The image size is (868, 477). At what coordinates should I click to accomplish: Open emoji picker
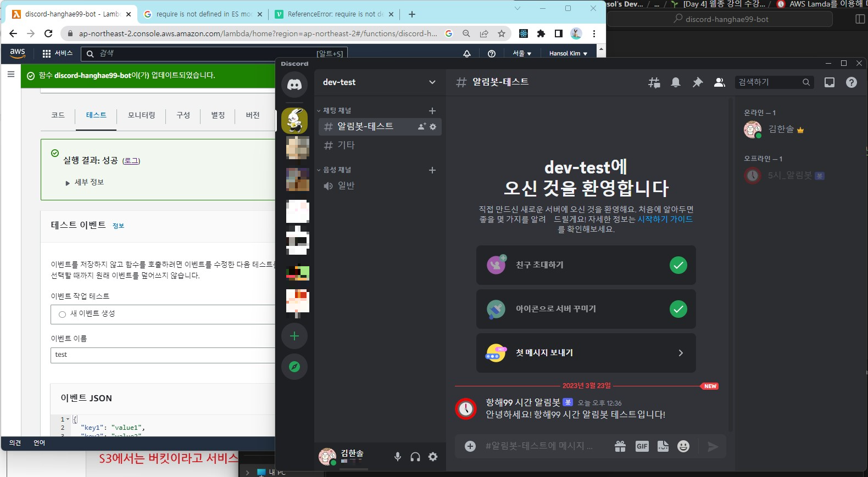click(683, 446)
